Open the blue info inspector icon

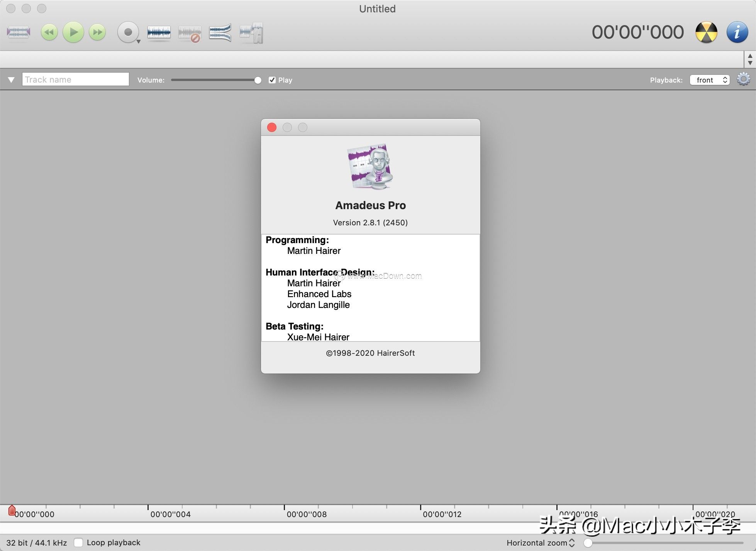(x=737, y=32)
